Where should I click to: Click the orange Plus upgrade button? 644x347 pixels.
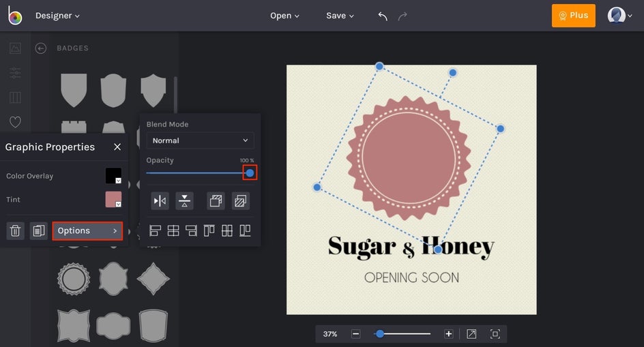point(573,16)
